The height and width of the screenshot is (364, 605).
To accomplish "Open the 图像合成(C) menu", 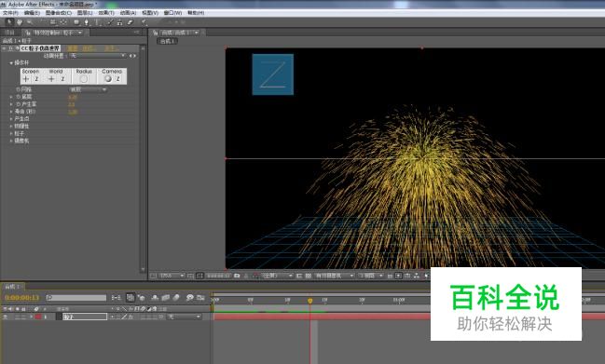I will (58, 13).
